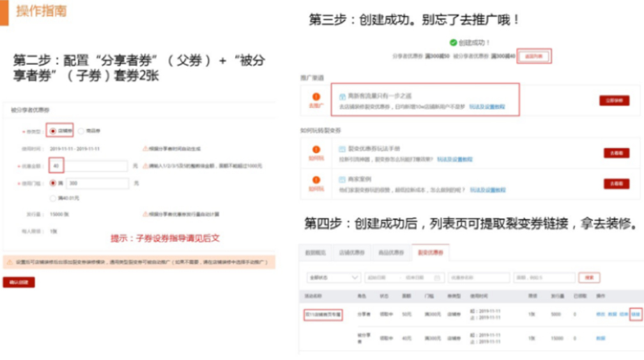This screenshot has height=360, width=644.
Task: Click the third action link in the 分享者 row
Action: pyautogui.click(x=624, y=315)
